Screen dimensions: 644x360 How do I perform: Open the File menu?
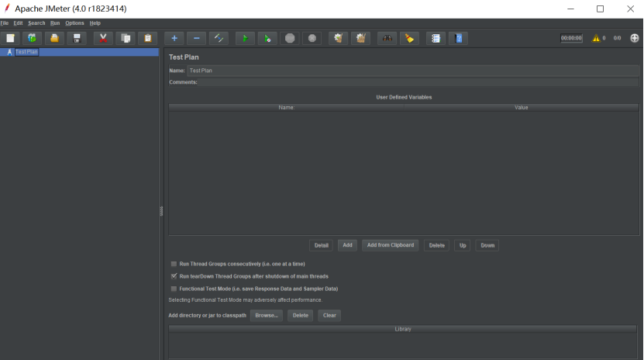pos(5,23)
